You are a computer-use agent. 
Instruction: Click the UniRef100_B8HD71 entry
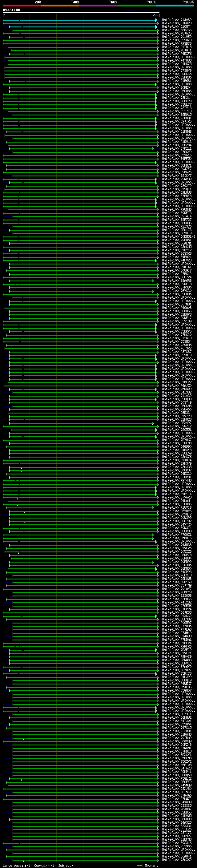click(177, 165)
